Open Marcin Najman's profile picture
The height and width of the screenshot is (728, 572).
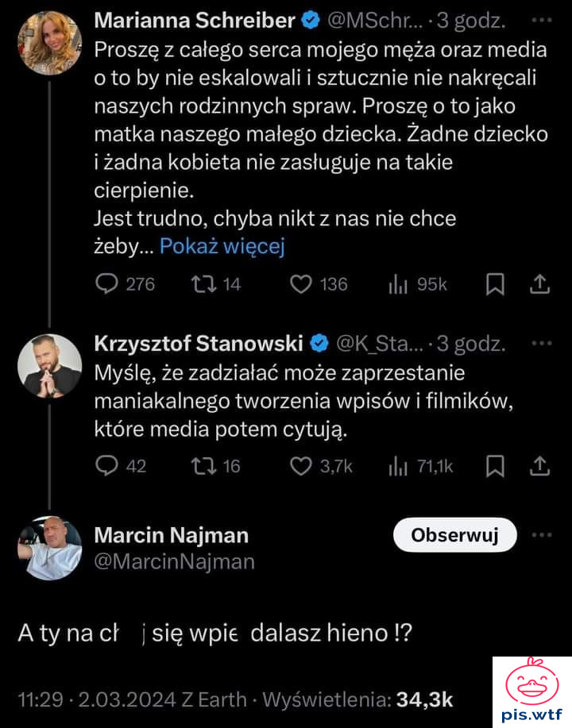(50, 549)
